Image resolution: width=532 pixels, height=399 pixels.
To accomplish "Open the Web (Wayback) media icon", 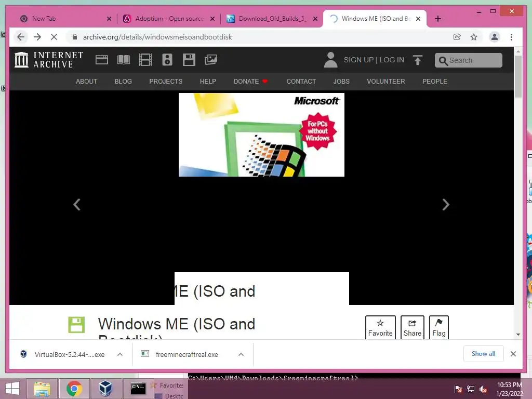I will coord(101,60).
